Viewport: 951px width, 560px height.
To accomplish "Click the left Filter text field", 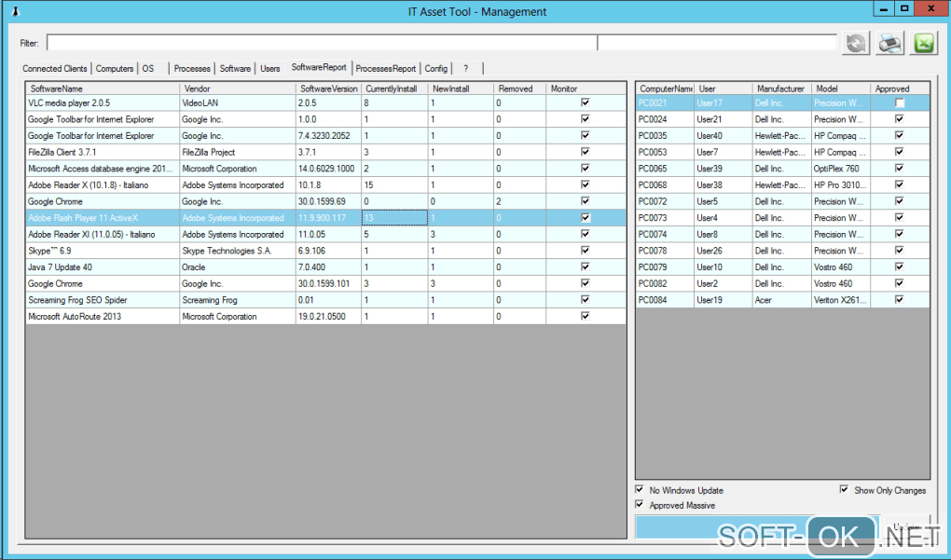I will (322, 43).
